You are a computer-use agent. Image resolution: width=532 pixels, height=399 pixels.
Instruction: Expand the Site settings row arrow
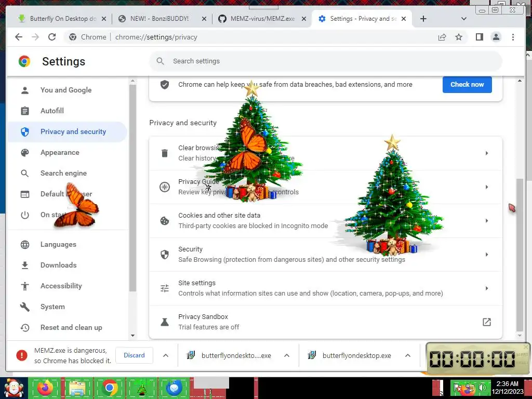(x=486, y=288)
